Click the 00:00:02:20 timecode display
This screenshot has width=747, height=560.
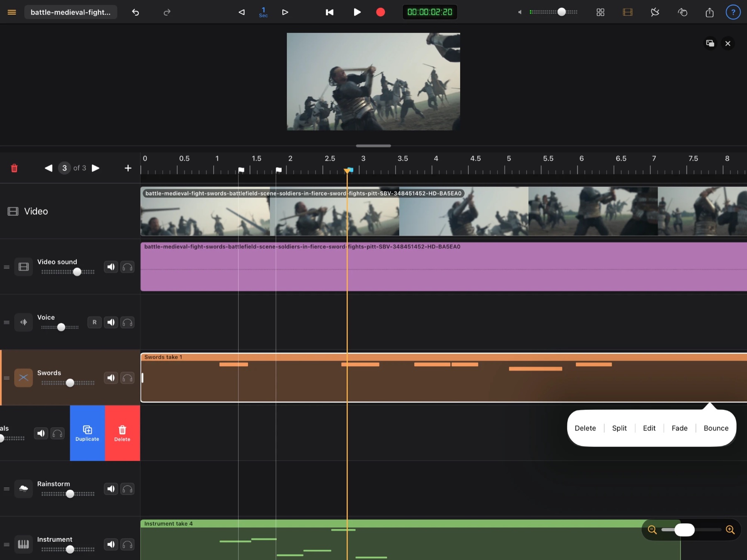click(430, 12)
